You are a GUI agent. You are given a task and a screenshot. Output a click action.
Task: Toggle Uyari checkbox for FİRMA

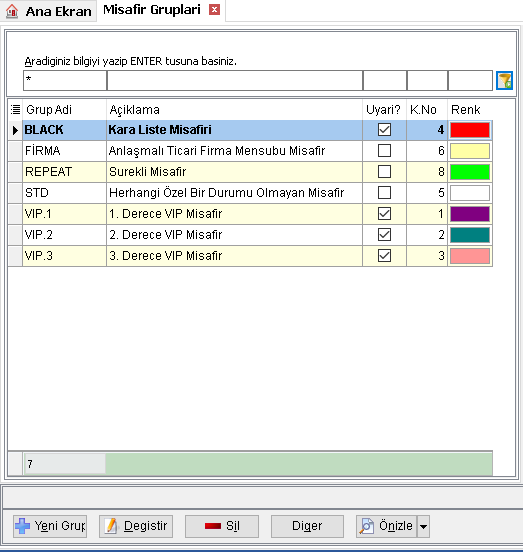(x=384, y=151)
